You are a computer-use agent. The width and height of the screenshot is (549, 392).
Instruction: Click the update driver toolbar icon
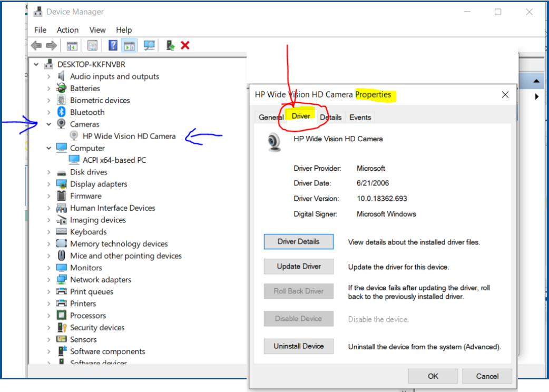click(x=170, y=45)
